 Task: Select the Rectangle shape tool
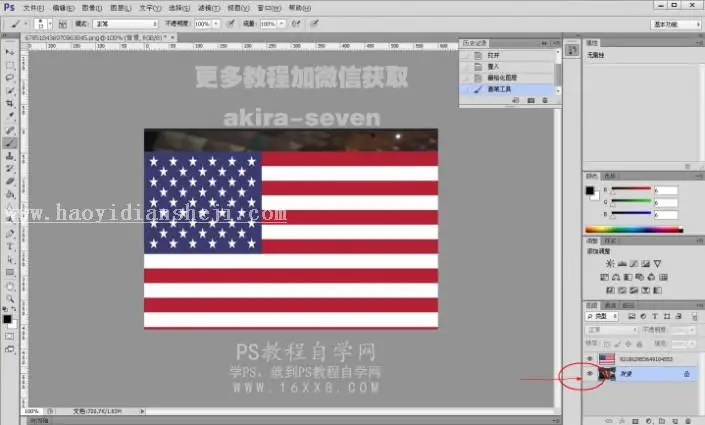point(9,273)
